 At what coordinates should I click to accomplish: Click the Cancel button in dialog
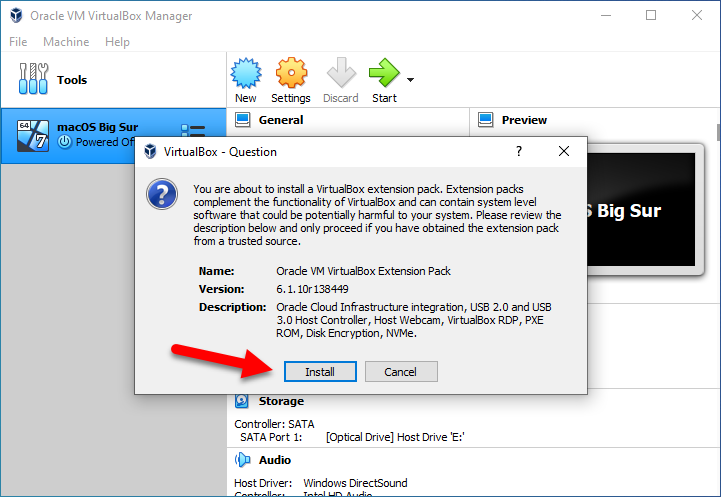point(400,371)
